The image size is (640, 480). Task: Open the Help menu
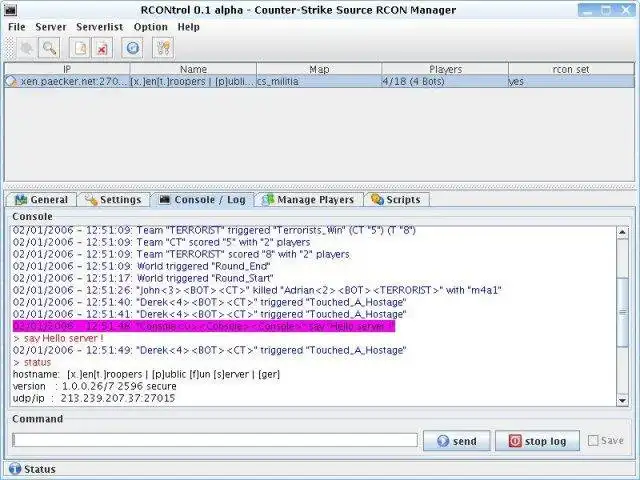click(x=189, y=27)
